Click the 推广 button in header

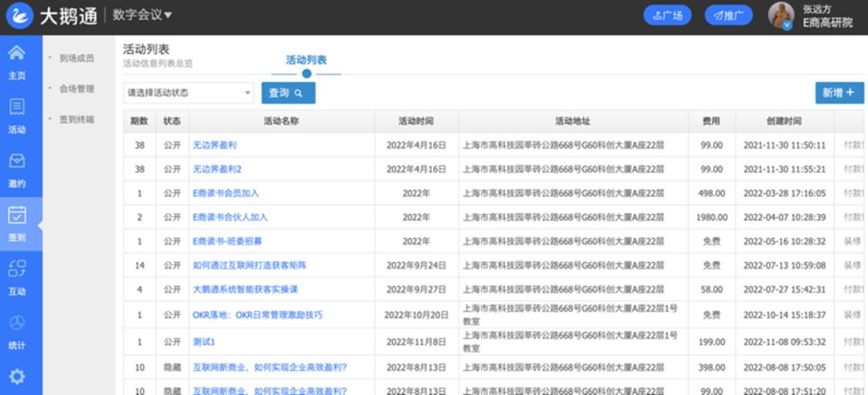coord(728,15)
